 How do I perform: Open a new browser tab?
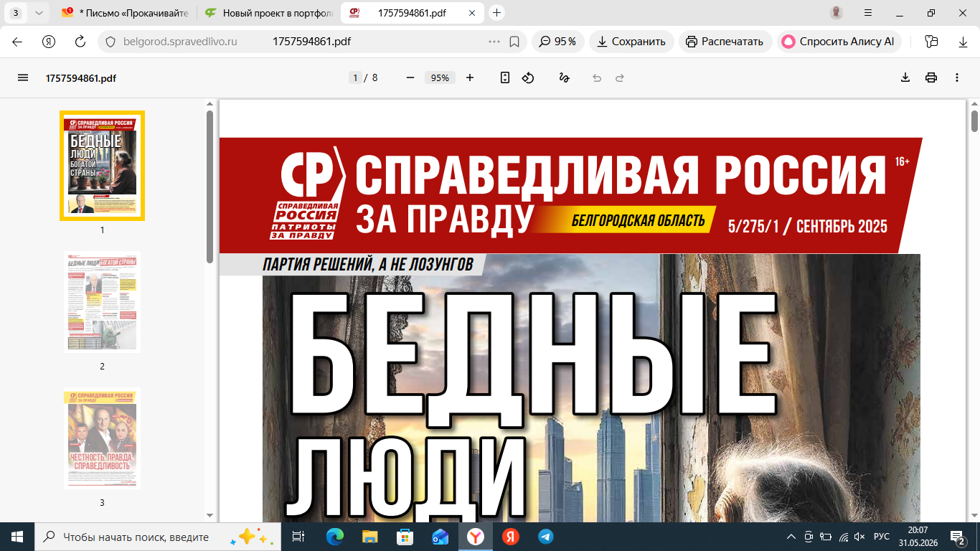coord(496,13)
